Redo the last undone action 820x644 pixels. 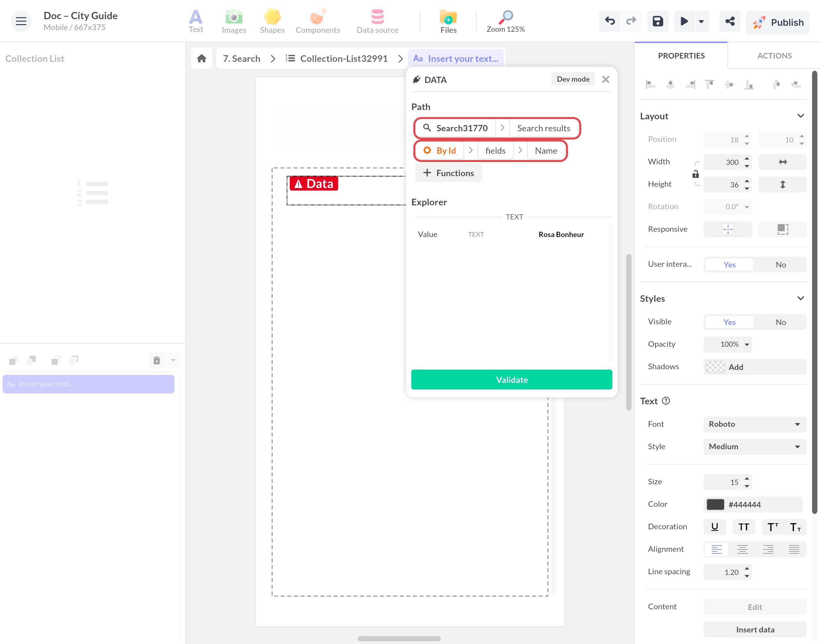(x=631, y=21)
